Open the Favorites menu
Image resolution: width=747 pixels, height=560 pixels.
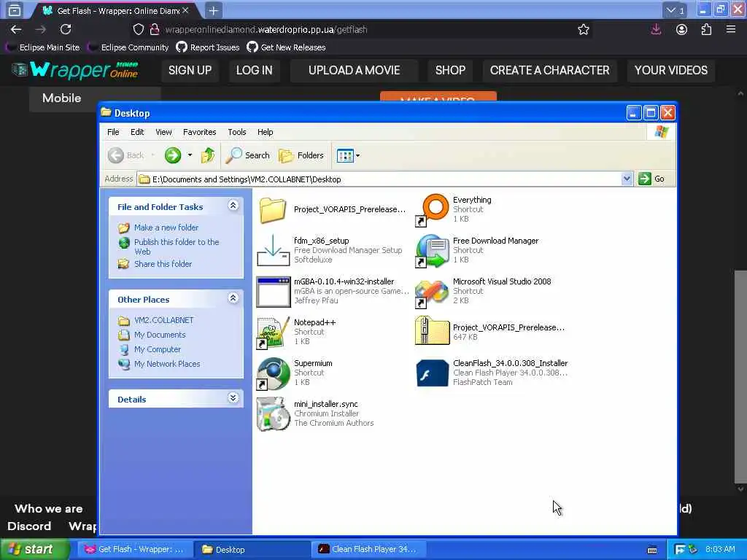point(200,132)
